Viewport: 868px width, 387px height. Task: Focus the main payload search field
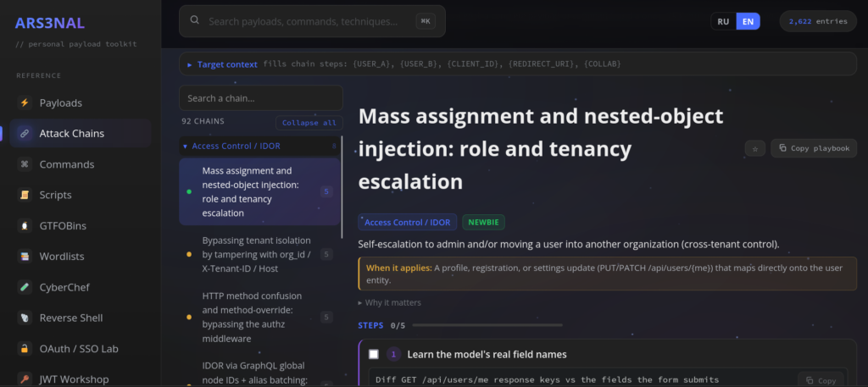(x=312, y=21)
